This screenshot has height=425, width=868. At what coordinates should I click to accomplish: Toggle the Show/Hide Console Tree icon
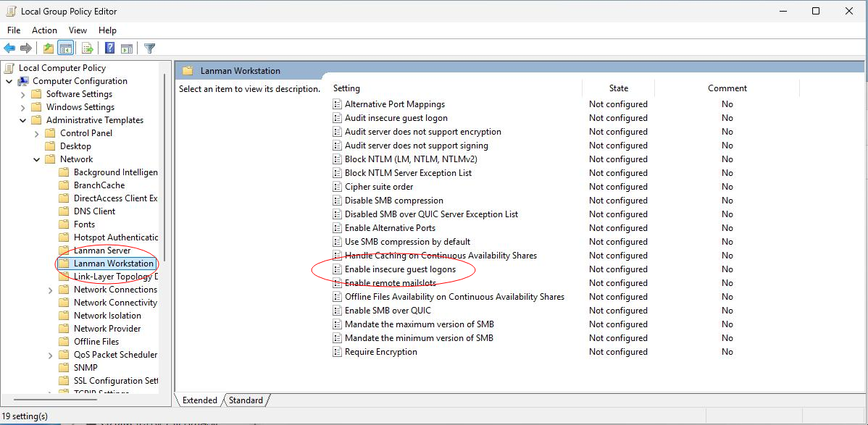click(66, 49)
